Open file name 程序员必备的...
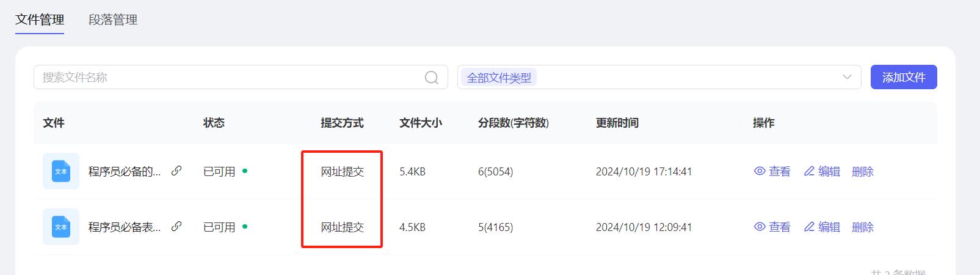This screenshot has width=980, height=275. pyautogui.click(x=125, y=172)
